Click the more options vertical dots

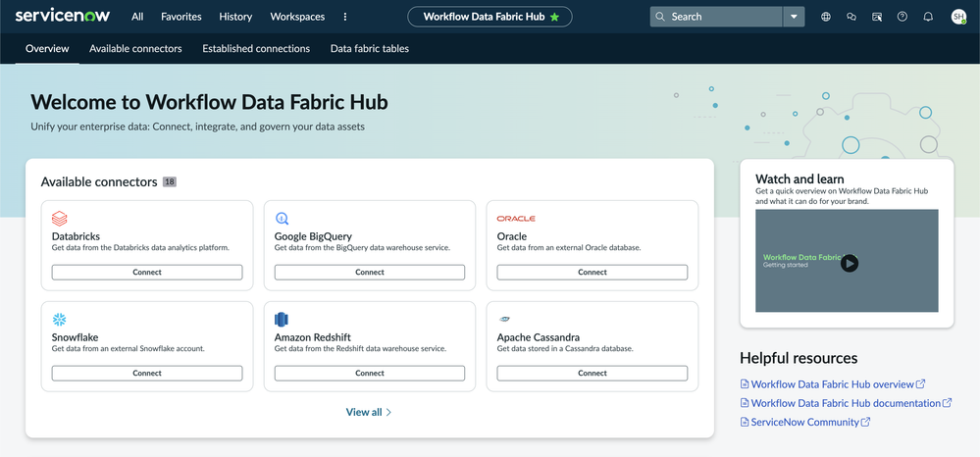pos(345,17)
